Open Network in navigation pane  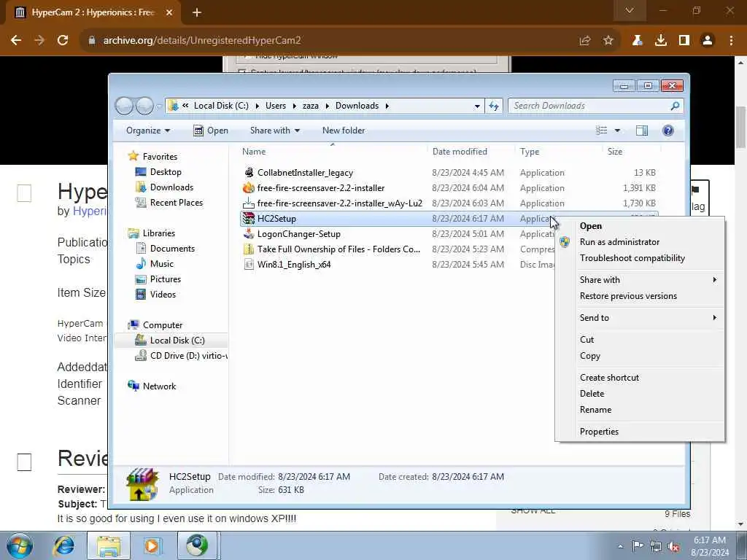point(159,386)
